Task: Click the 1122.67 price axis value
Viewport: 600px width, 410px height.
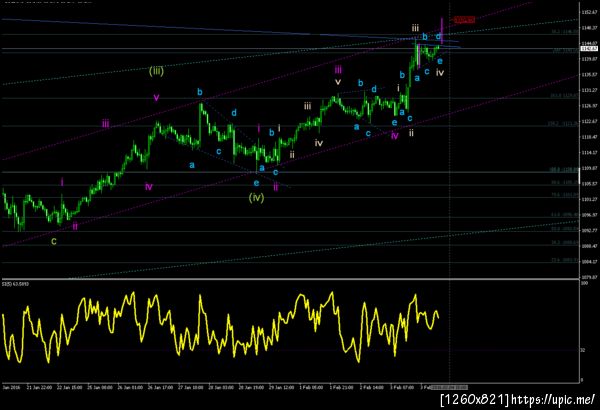Action: [589, 121]
